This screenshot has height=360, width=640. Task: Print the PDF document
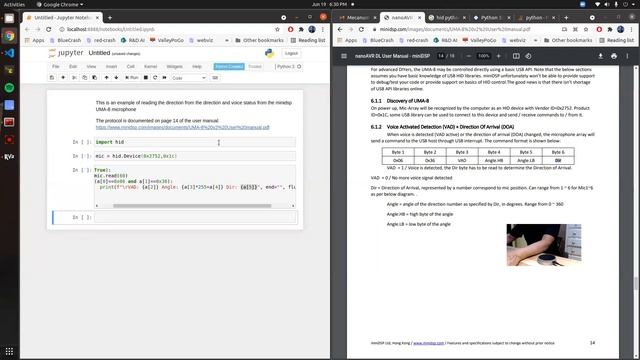[614, 56]
